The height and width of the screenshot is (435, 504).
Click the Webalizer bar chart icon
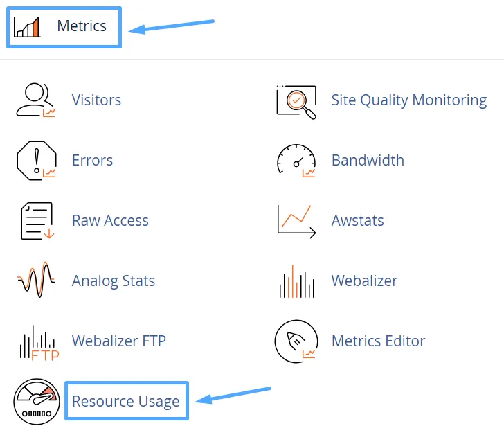coord(296,281)
